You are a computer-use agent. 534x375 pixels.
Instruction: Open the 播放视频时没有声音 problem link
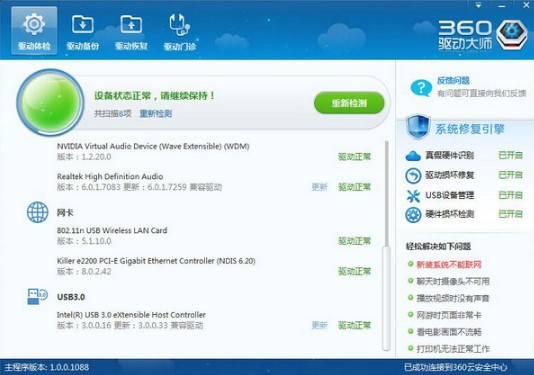pos(453,298)
